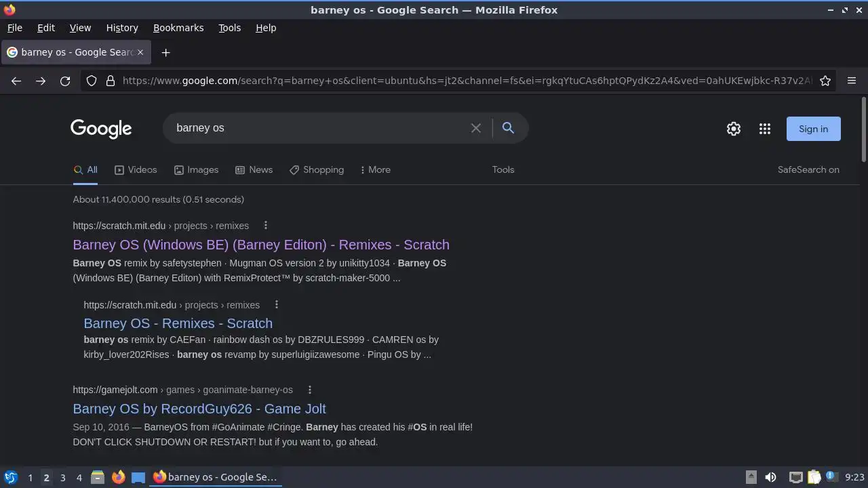Launch file manager from taskbar
The height and width of the screenshot is (488, 868).
point(98,477)
